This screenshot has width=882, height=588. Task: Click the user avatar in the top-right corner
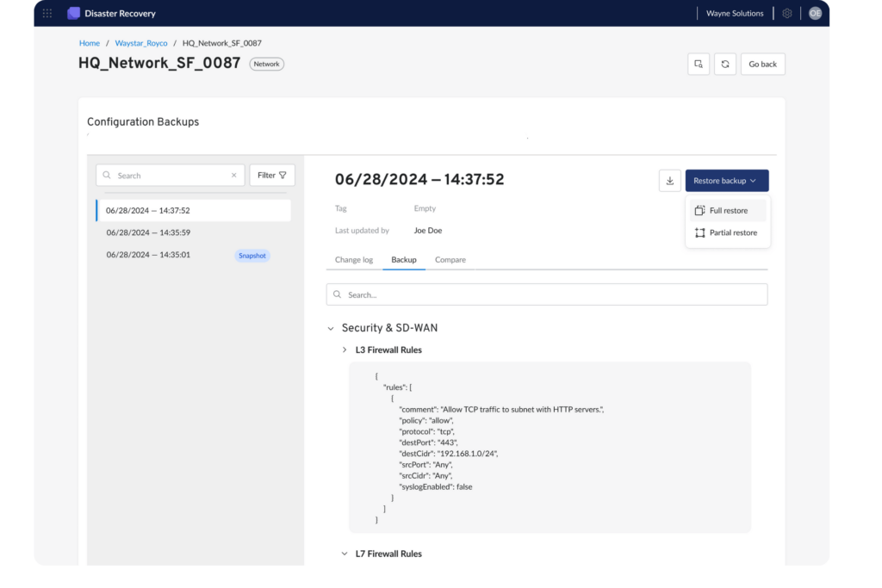(x=814, y=13)
